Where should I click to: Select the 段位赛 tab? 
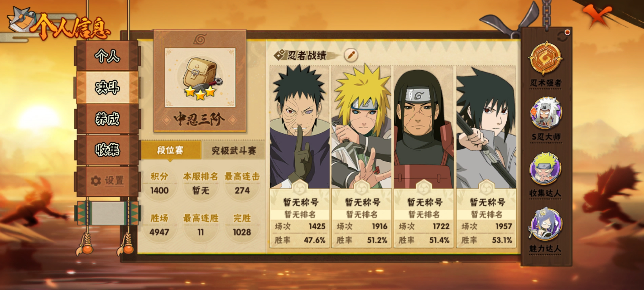(x=171, y=150)
